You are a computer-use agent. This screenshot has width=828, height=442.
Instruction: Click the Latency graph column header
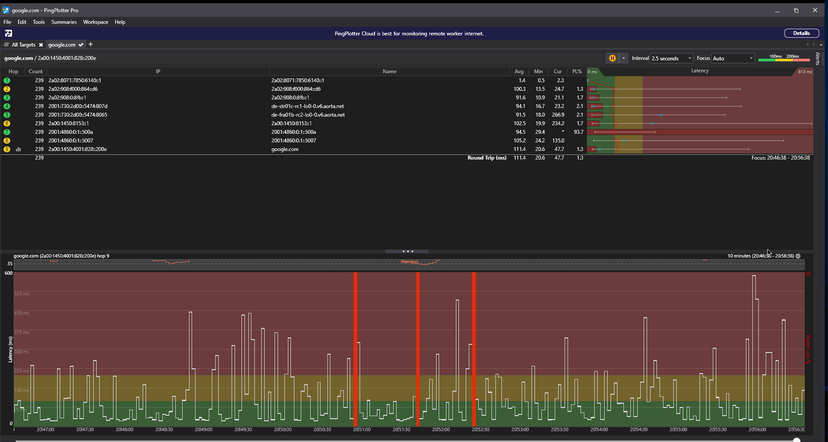pos(700,71)
